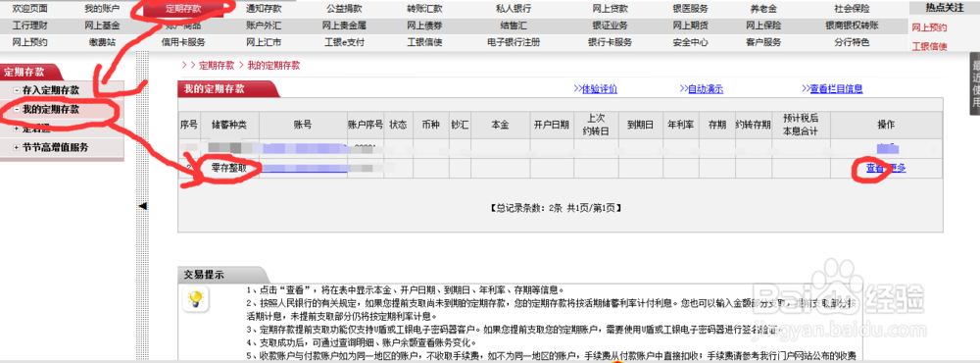
Task: Click 查看 in the 零存整取 row
Action: 875,168
